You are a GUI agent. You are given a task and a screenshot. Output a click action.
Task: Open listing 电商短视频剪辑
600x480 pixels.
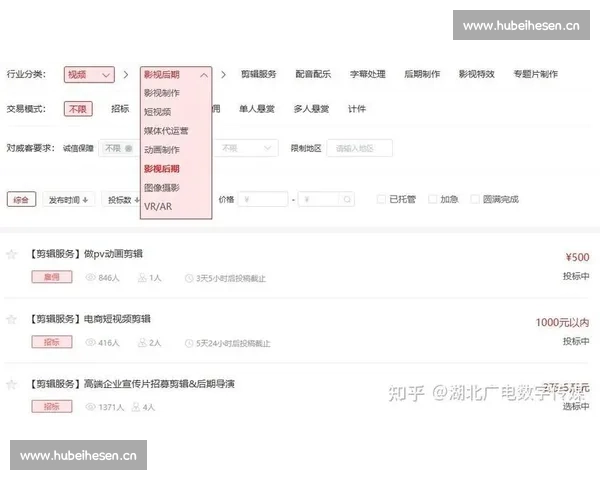[x=90, y=319]
